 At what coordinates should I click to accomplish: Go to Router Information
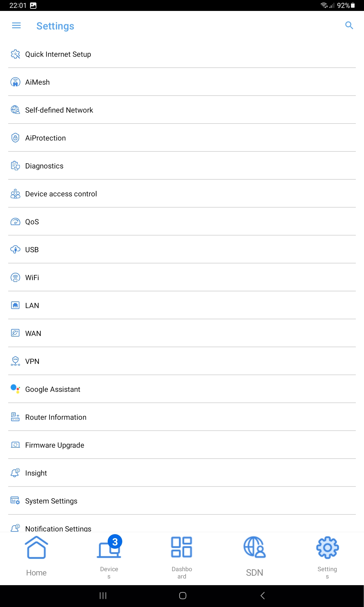tap(56, 417)
